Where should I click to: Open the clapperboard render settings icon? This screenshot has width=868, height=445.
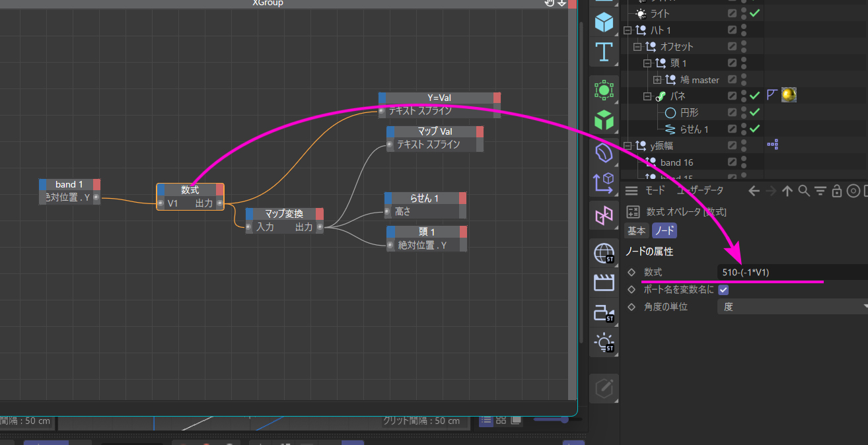coord(604,283)
